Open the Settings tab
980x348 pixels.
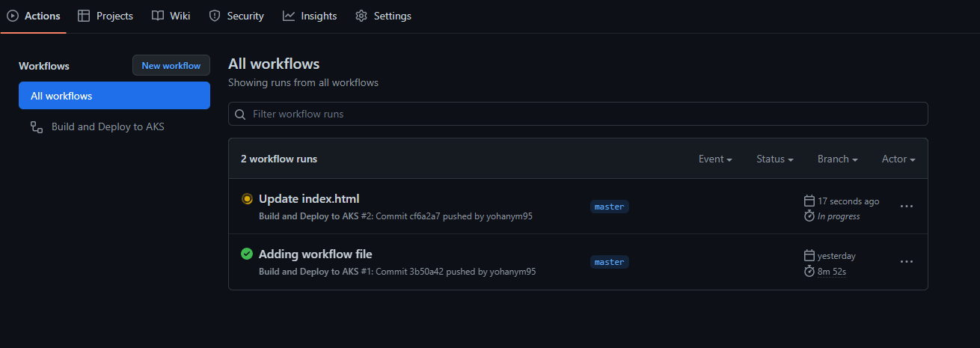[x=383, y=16]
